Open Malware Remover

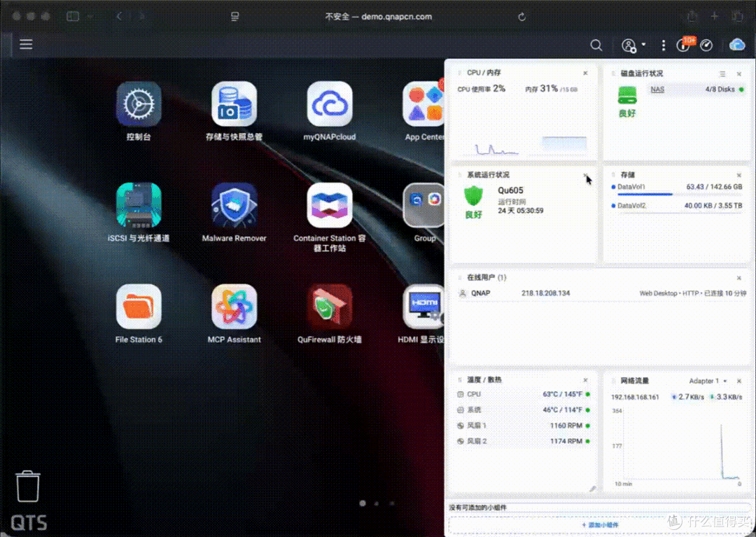[x=234, y=205]
